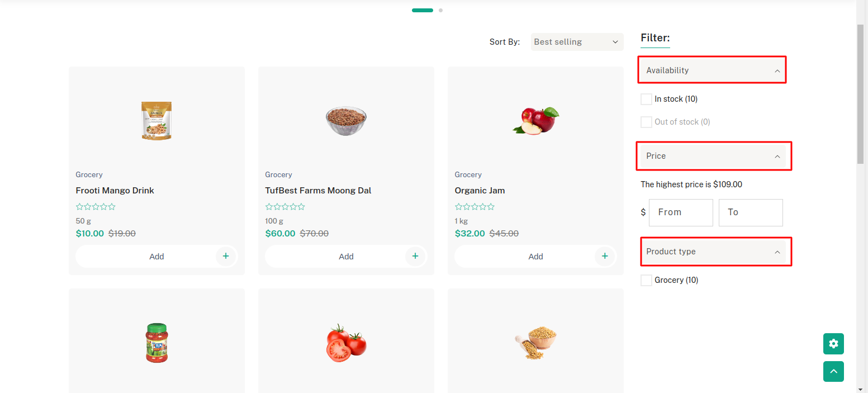This screenshot has width=868, height=393.
Task: Collapse the Availability filter section
Action: pos(713,70)
